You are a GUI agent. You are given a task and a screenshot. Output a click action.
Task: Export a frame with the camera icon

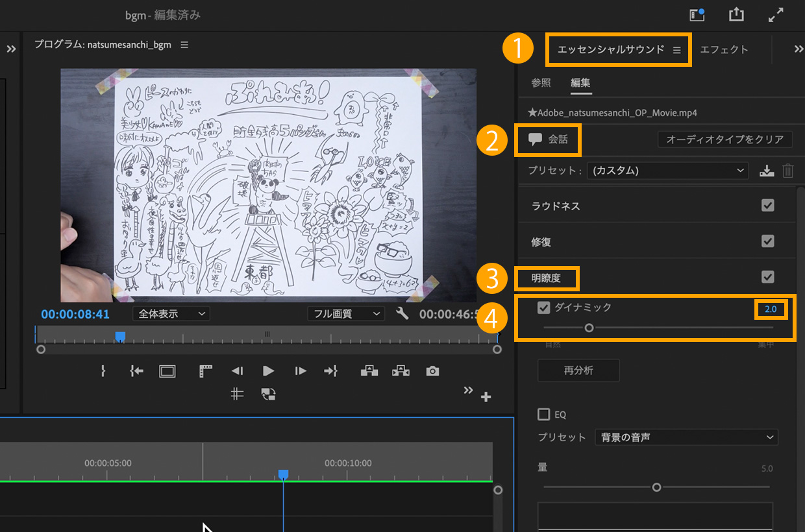[432, 371]
